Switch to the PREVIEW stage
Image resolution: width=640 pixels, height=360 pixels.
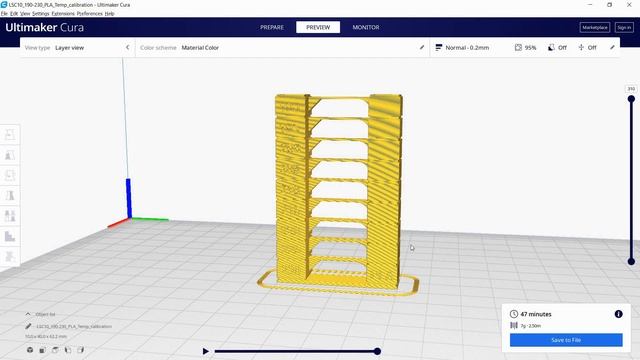point(318,27)
